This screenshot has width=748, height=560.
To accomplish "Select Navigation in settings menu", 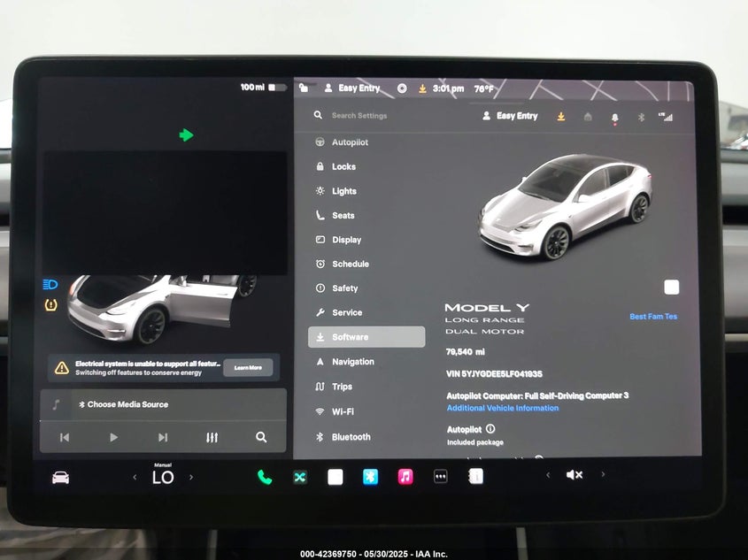I will pyautogui.click(x=352, y=362).
